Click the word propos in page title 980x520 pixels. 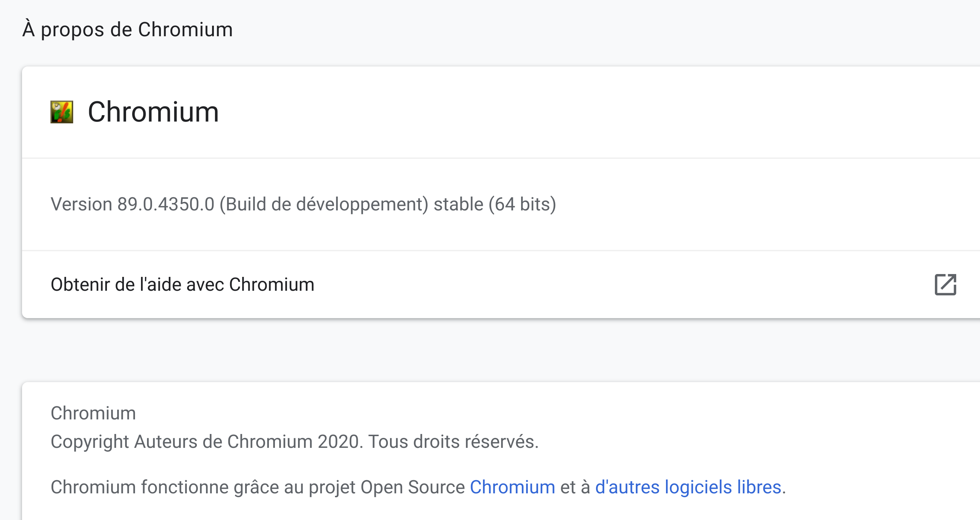(72, 30)
